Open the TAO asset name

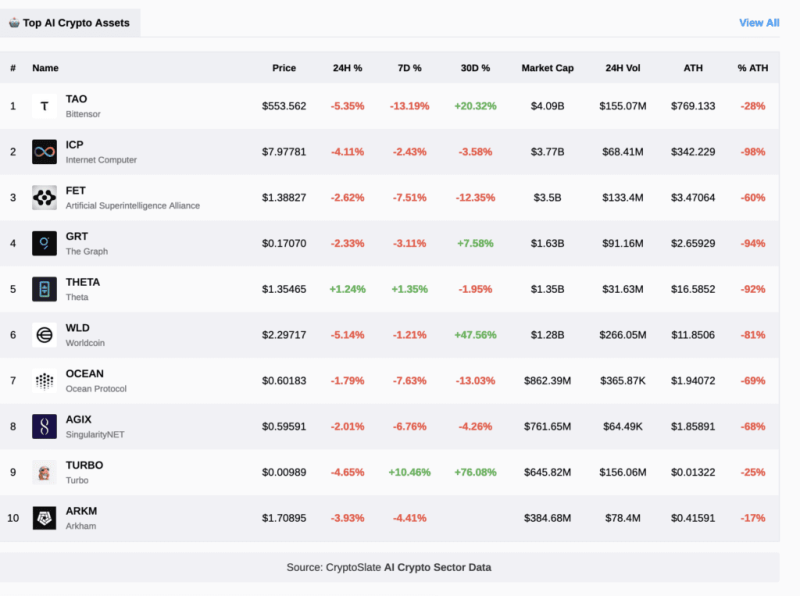(x=77, y=99)
